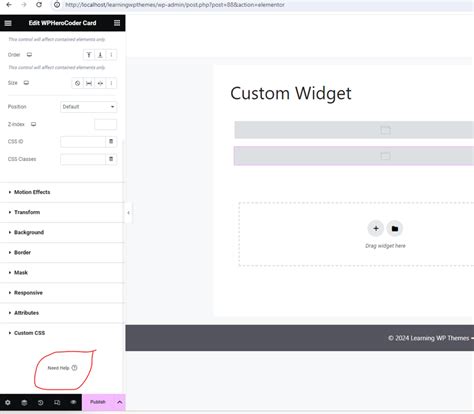Select the first gray widget placeholder
The height and width of the screenshot is (414, 474).
(354, 130)
